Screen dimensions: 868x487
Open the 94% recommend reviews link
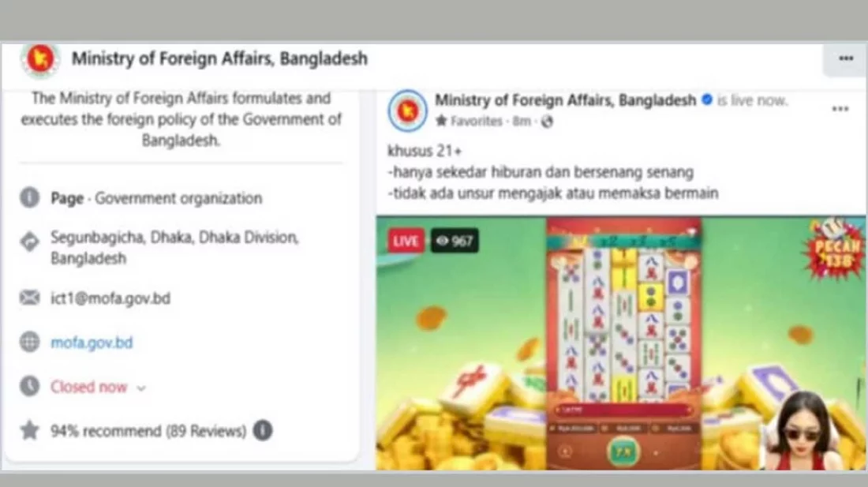point(148,431)
